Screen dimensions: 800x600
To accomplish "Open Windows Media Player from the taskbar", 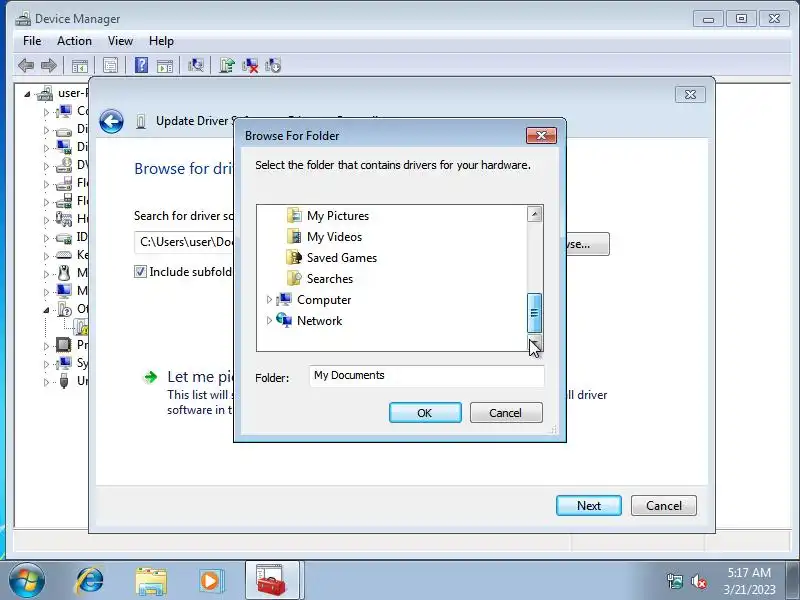I will click(211, 581).
